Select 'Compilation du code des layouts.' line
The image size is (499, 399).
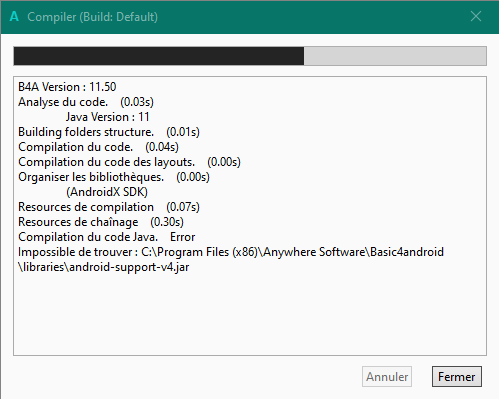129,162
